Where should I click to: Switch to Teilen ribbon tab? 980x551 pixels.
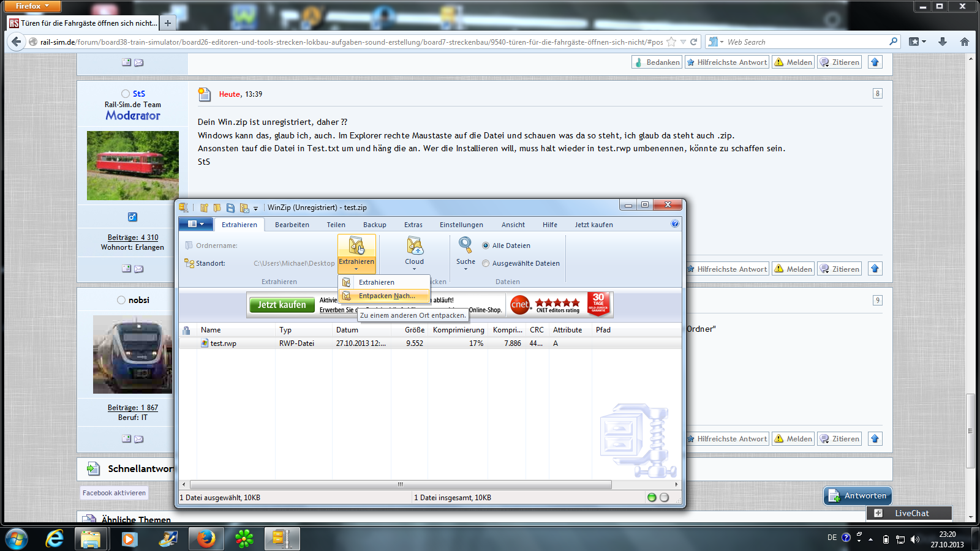[x=336, y=225]
